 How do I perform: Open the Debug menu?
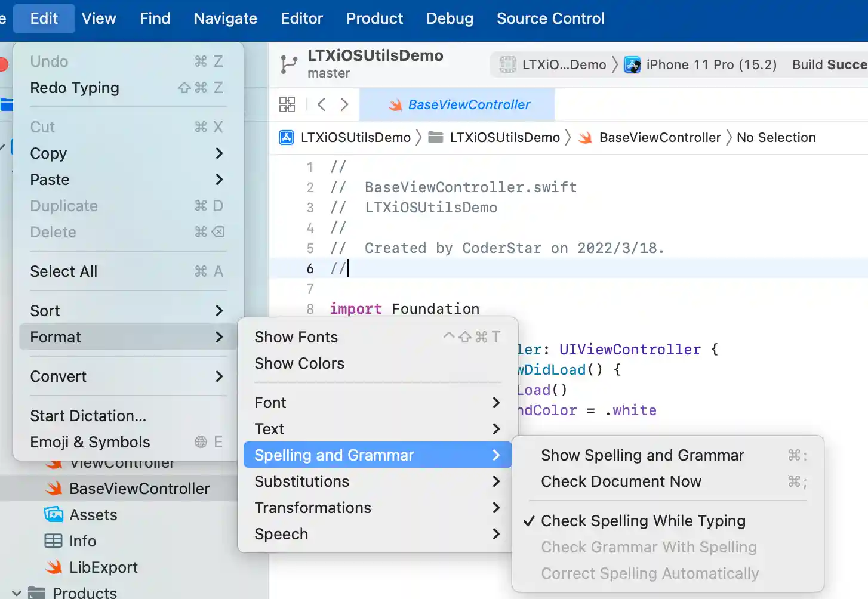click(x=450, y=18)
